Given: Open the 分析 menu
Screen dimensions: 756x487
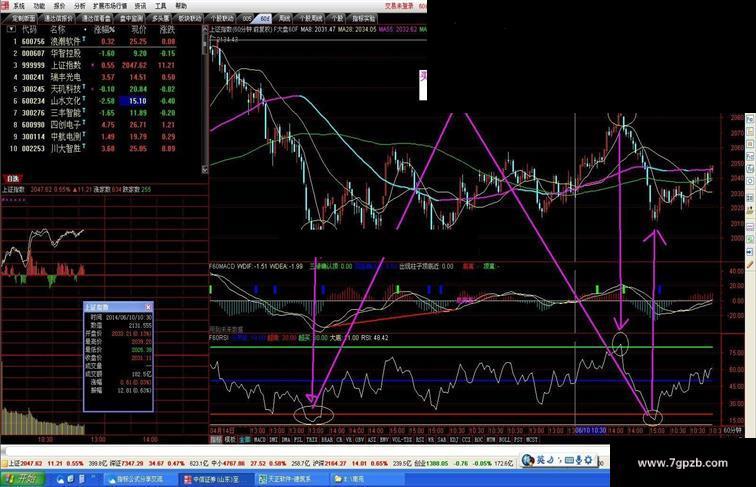Looking at the screenshot, I should pyautogui.click(x=80, y=6).
